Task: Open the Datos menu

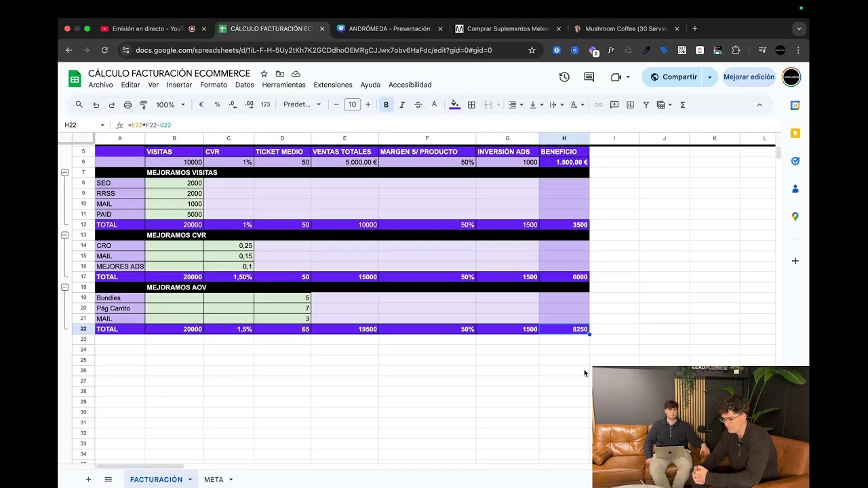Action: coord(245,85)
